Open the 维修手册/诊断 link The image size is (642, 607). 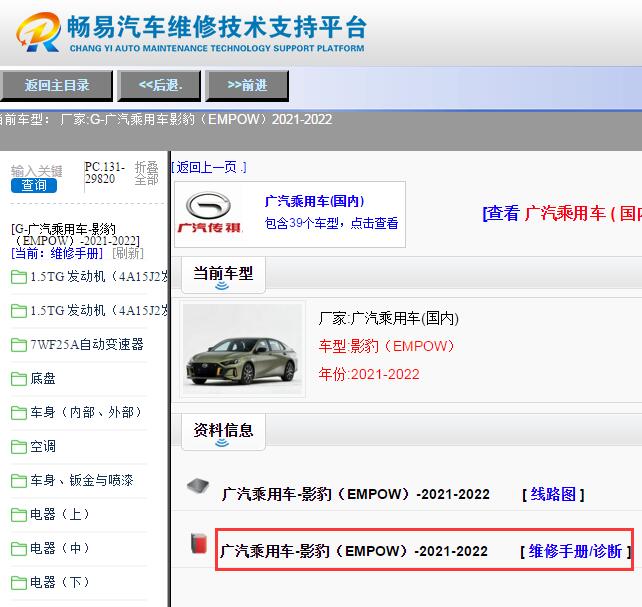[575, 551]
